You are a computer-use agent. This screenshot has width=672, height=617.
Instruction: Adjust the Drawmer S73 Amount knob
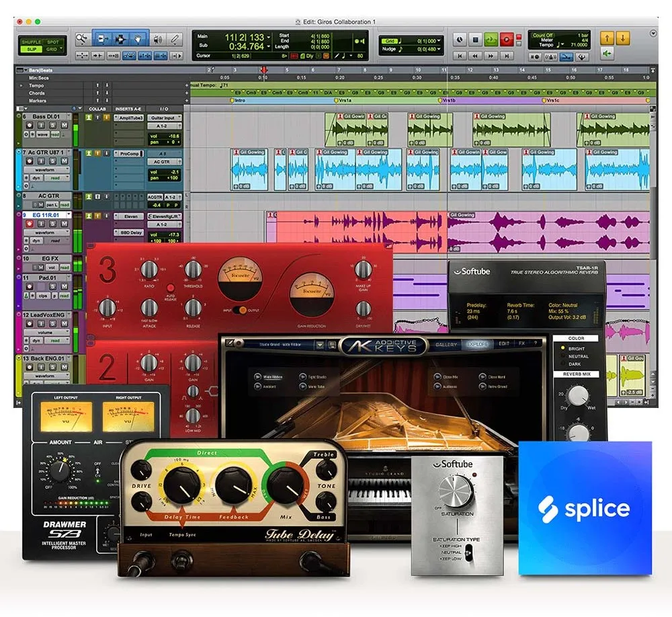tap(60, 472)
